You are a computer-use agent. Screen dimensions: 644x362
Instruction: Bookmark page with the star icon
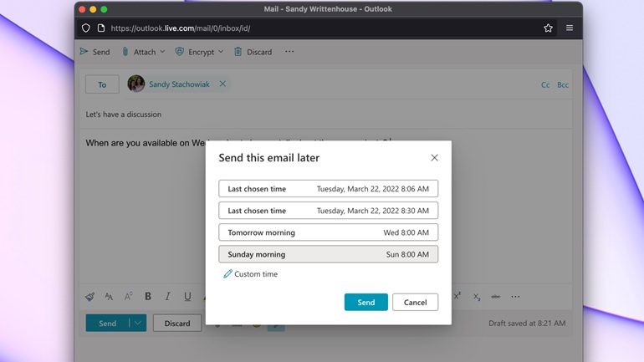548,28
